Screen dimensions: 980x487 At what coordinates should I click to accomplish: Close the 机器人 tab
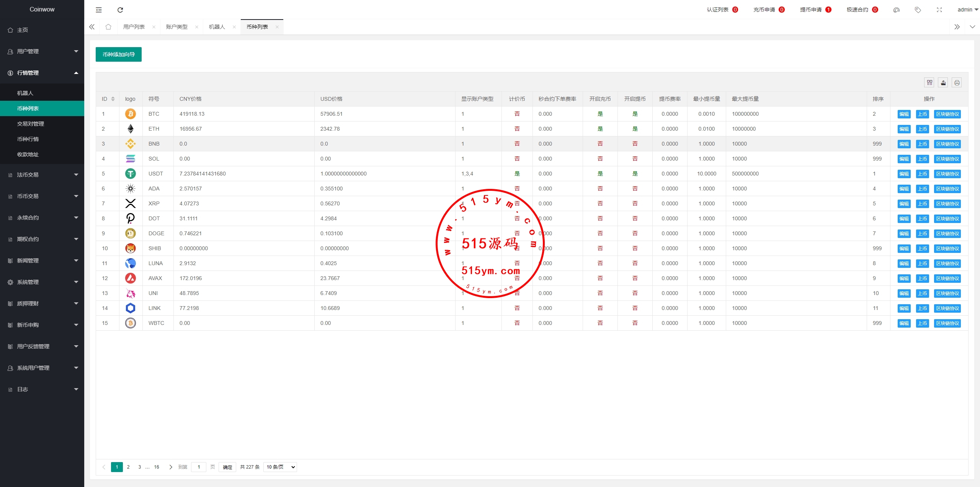click(234, 27)
